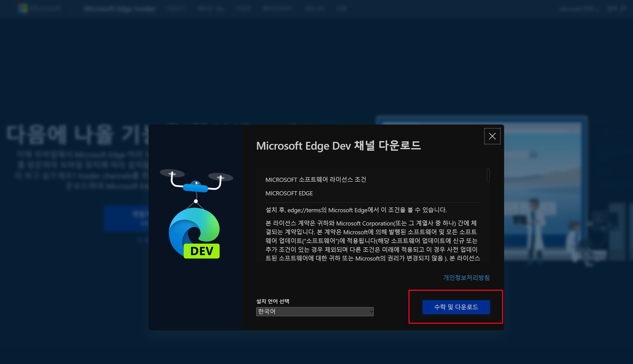Click the drone's right propeller
The height and width of the screenshot is (364, 633).
pyautogui.click(x=221, y=177)
